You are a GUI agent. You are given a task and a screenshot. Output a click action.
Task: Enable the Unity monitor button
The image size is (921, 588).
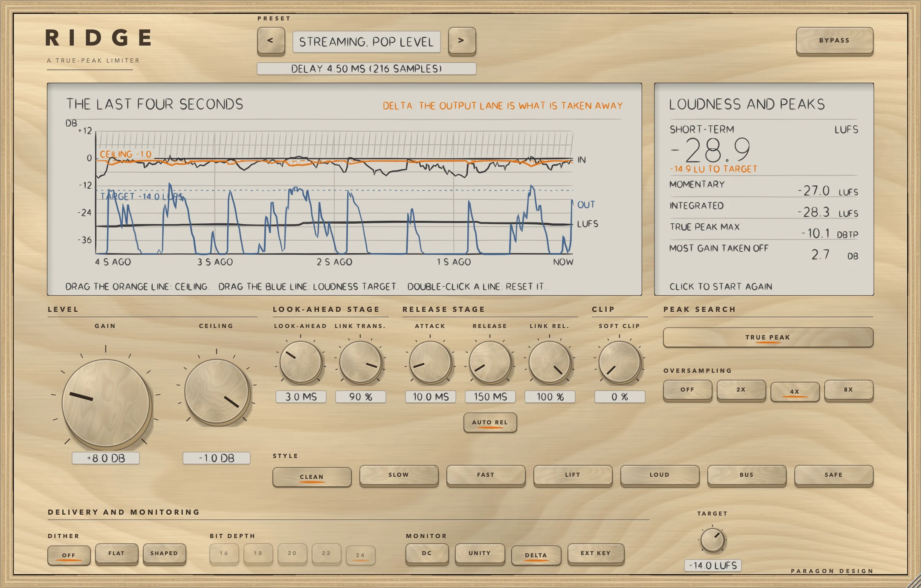[480, 554]
